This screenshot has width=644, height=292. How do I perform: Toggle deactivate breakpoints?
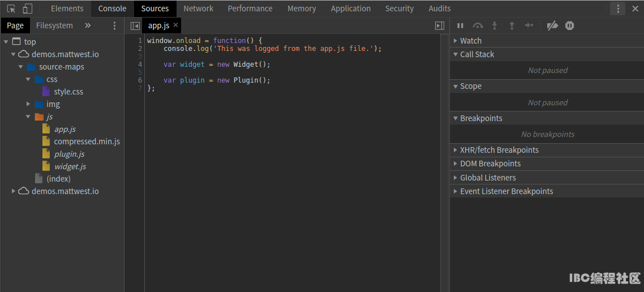tap(552, 25)
